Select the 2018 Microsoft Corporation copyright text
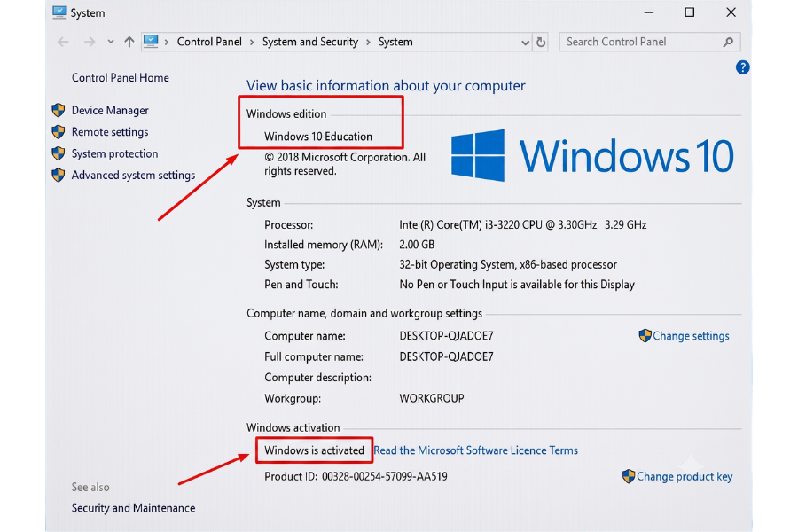 (345, 164)
